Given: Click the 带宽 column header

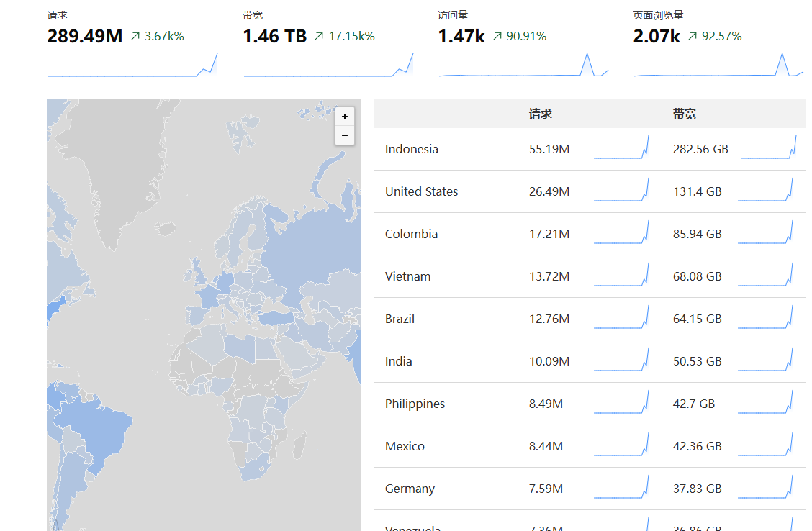Looking at the screenshot, I should click(x=684, y=114).
